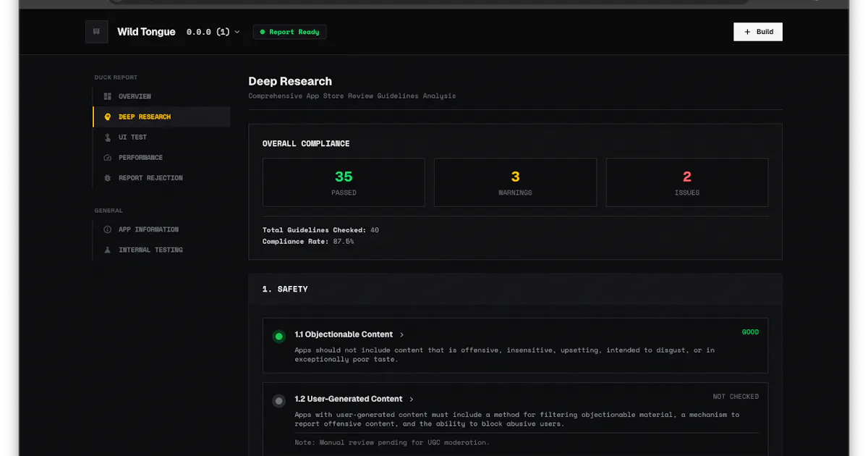Click the Manual review pending note
Viewport: 868px width, 456px height.
[392, 442]
